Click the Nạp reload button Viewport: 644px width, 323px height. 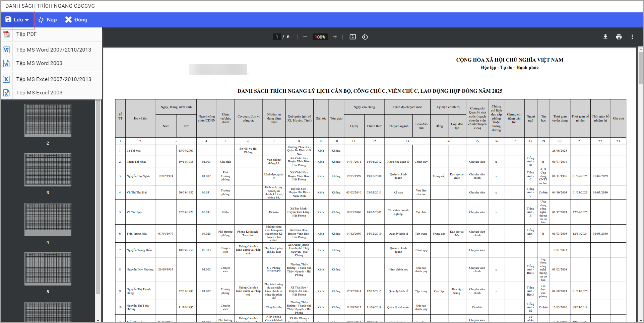pos(47,20)
